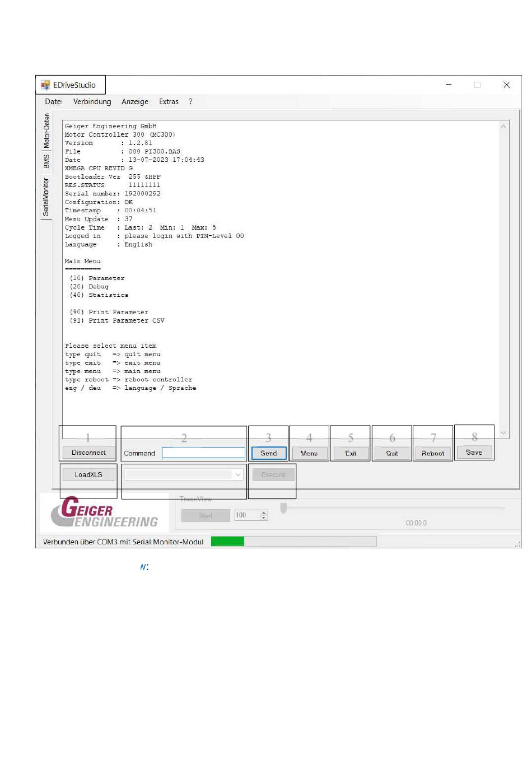This screenshot has width=532, height=783.
Task: Click the '(10) Parameter' menu line
Action: pyautogui.click(x=97, y=278)
